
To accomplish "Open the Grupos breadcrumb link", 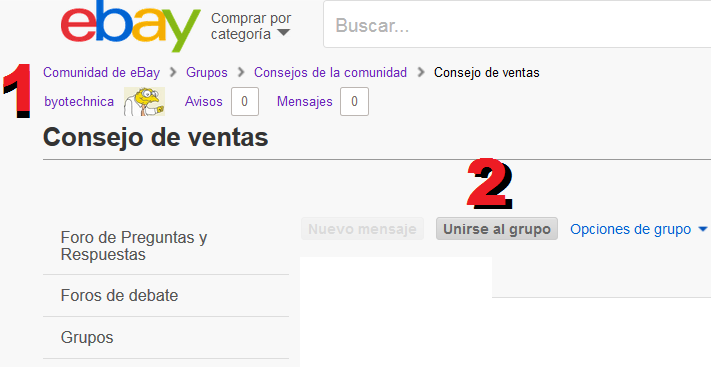I will coord(207,73).
